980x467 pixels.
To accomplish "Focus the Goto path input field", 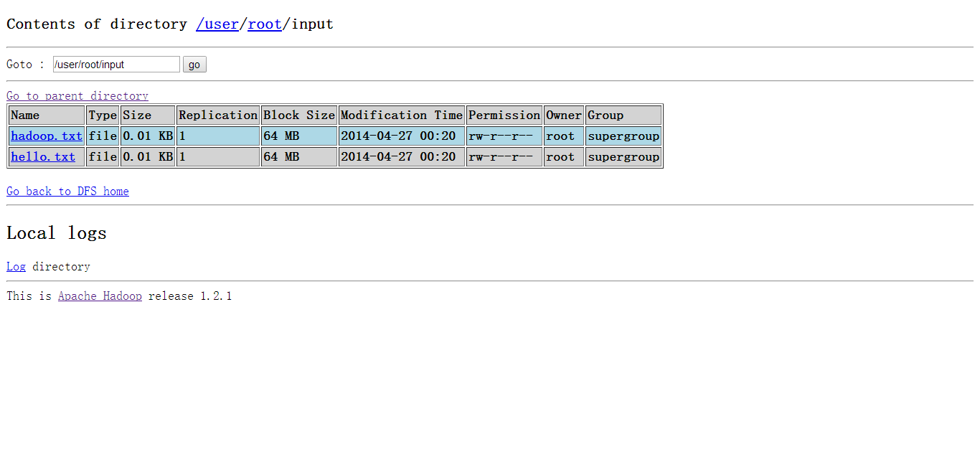I will click(116, 65).
